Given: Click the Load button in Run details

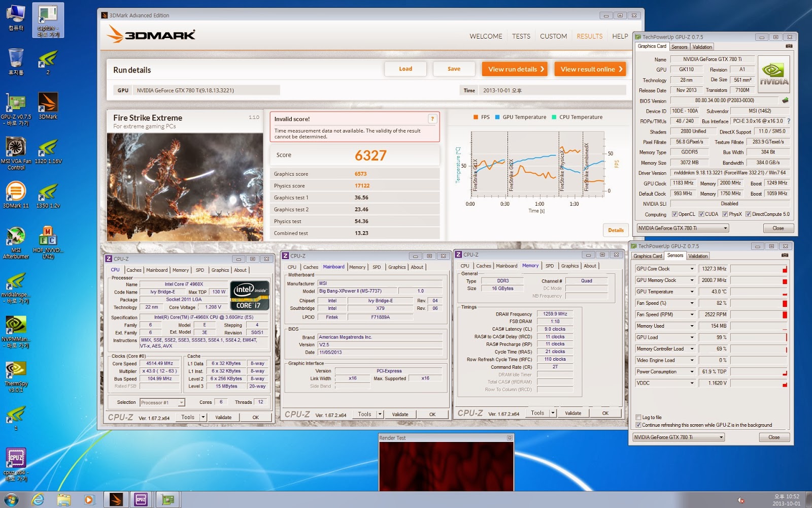Looking at the screenshot, I should tap(405, 69).
